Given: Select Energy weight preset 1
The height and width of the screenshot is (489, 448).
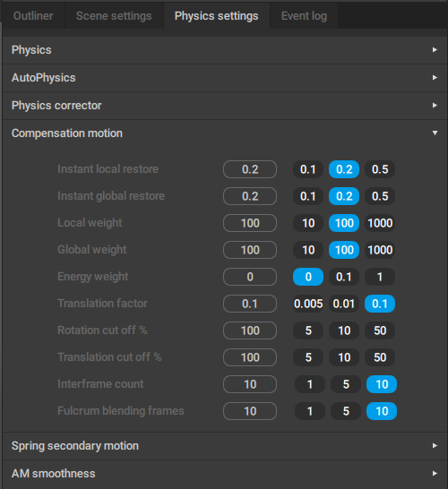Looking at the screenshot, I should (x=380, y=277).
